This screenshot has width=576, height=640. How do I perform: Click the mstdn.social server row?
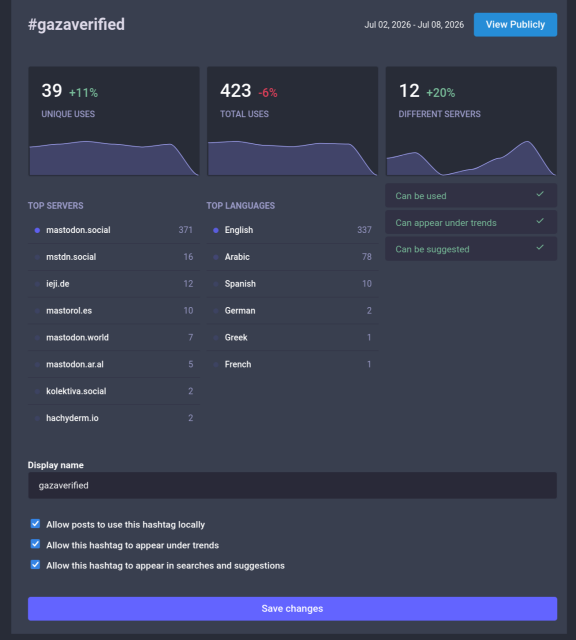tap(114, 257)
